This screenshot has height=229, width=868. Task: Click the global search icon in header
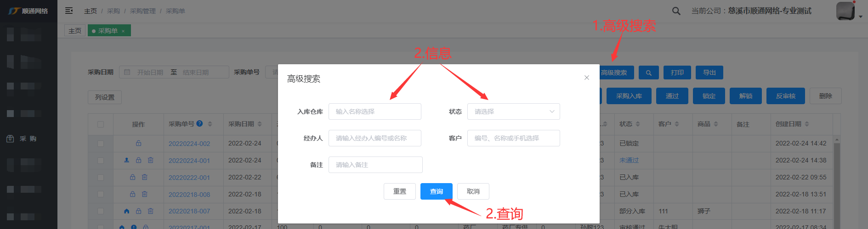click(x=676, y=11)
